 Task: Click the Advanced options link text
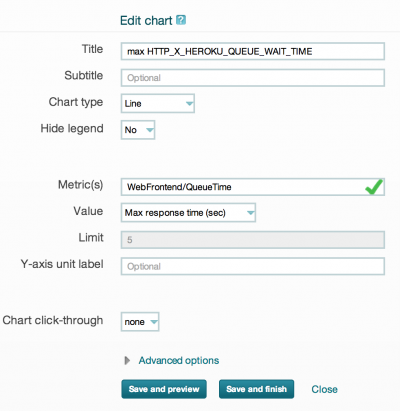pyautogui.click(x=179, y=360)
